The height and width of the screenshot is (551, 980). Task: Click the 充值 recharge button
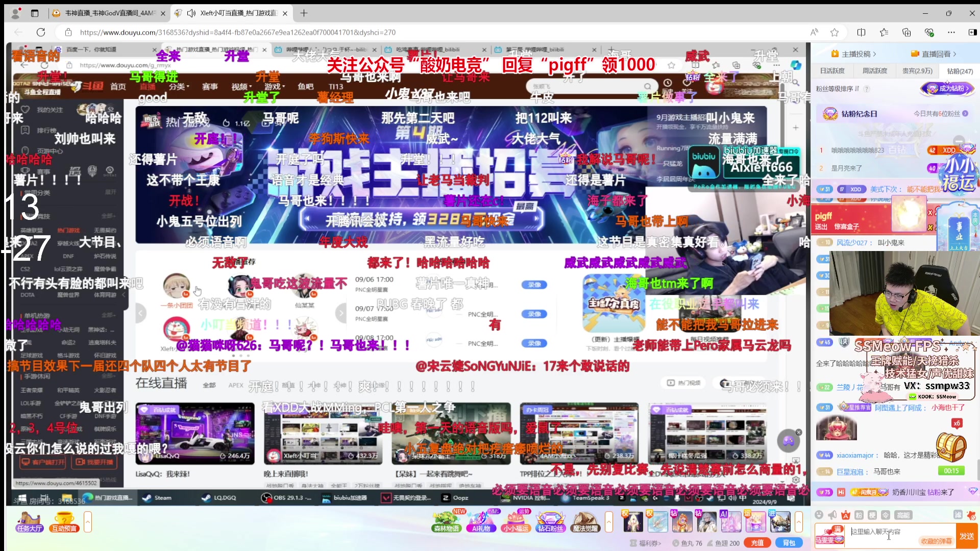(757, 543)
